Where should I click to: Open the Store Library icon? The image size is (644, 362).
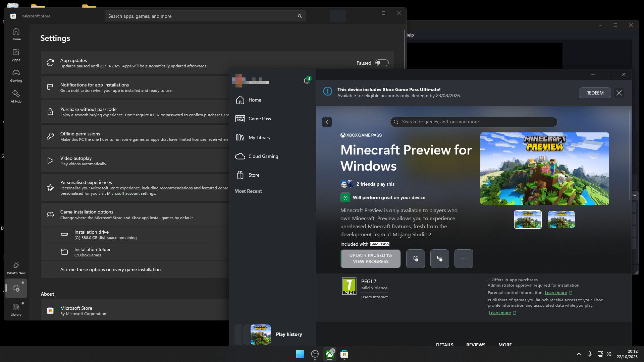point(16,309)
